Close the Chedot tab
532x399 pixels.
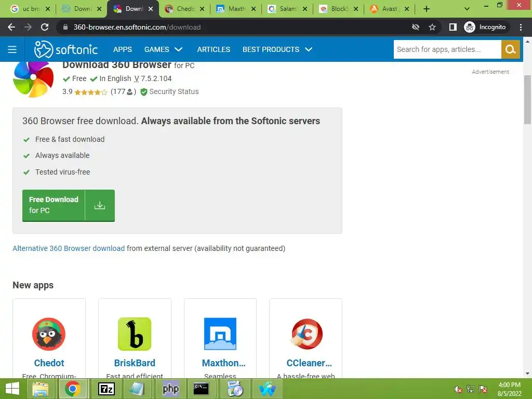pos(202,9)
